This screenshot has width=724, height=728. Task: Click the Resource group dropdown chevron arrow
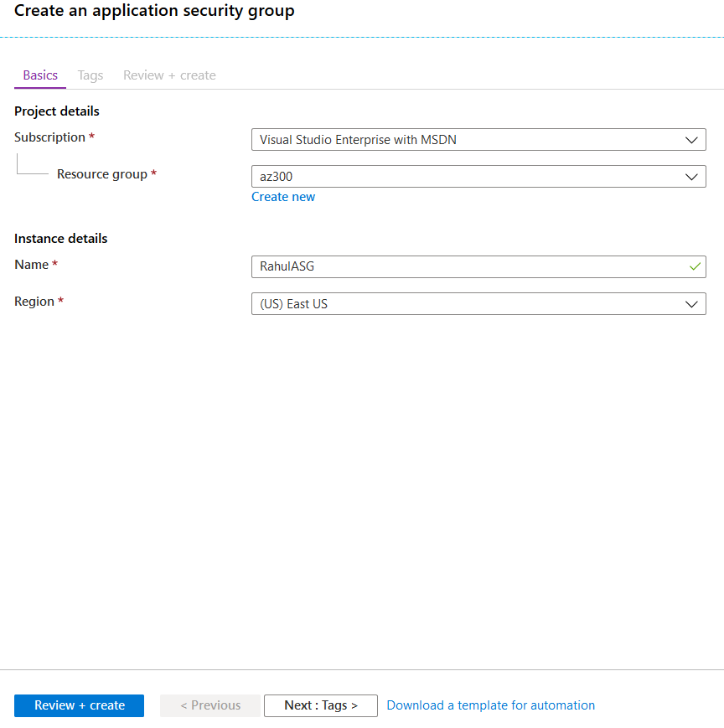coord(691,177)
